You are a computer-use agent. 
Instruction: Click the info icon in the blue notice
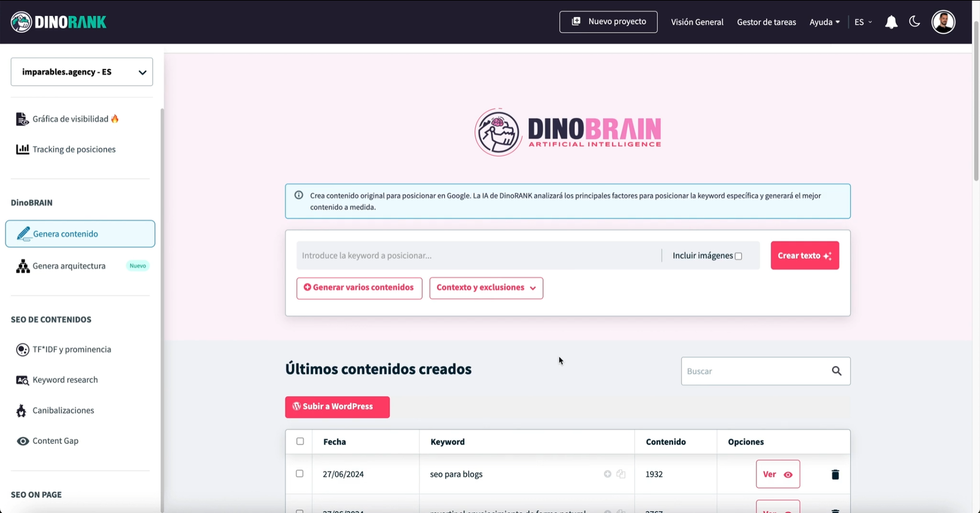click(x=298, y=196)
